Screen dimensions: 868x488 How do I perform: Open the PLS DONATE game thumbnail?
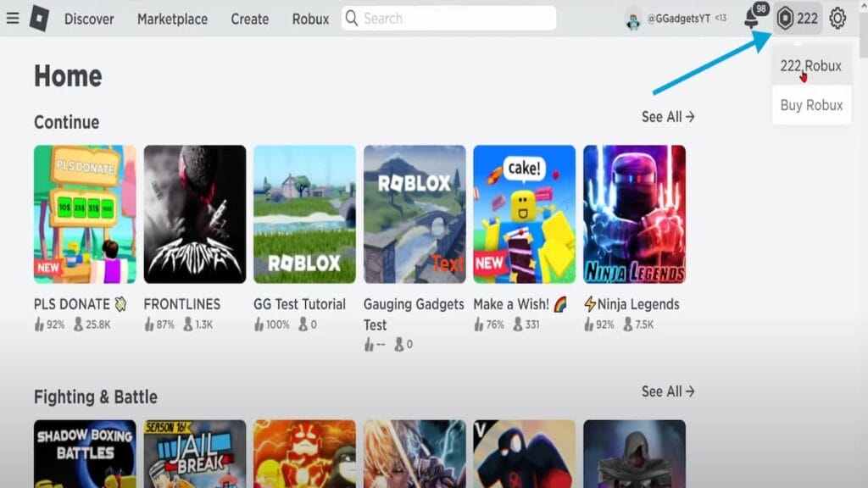[85, 213]
